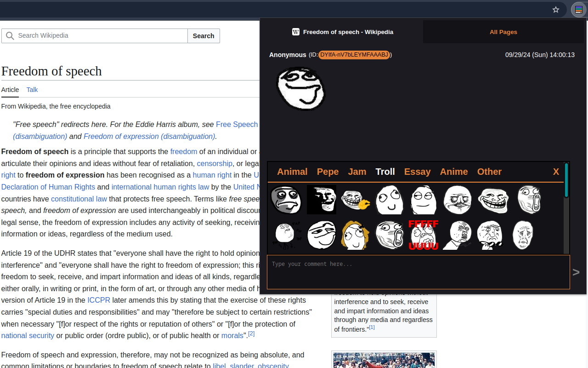Click the 'Anonymous' commenter name
The image size is (588, 368).
click(288, 55)
